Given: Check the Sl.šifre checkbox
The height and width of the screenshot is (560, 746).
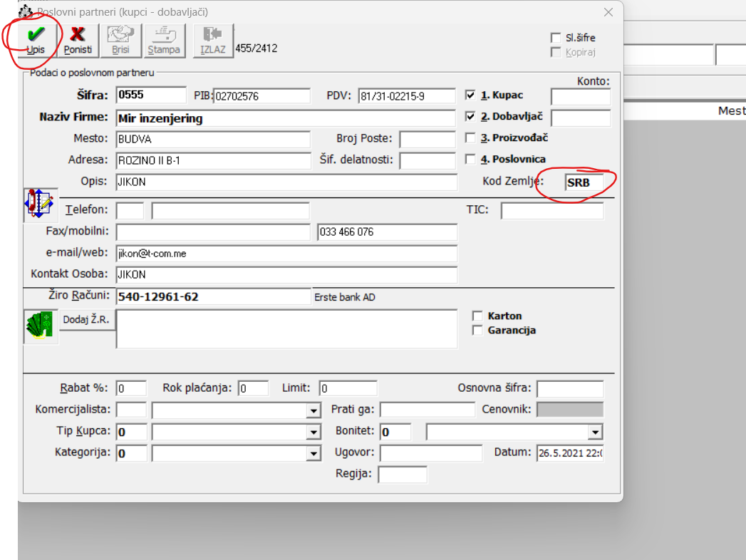Looking at the screenshot, I should point(556,38).
